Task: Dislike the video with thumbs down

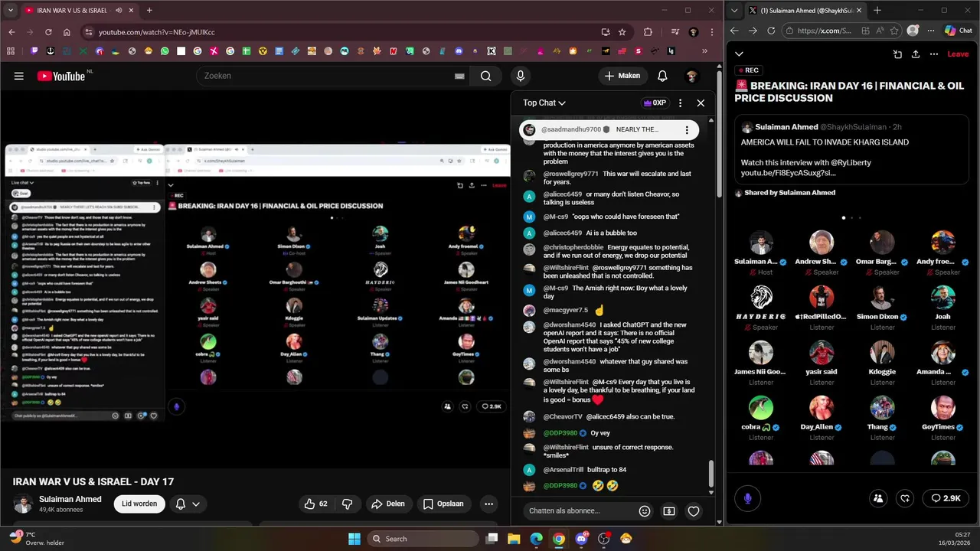Action: [347, 504]
